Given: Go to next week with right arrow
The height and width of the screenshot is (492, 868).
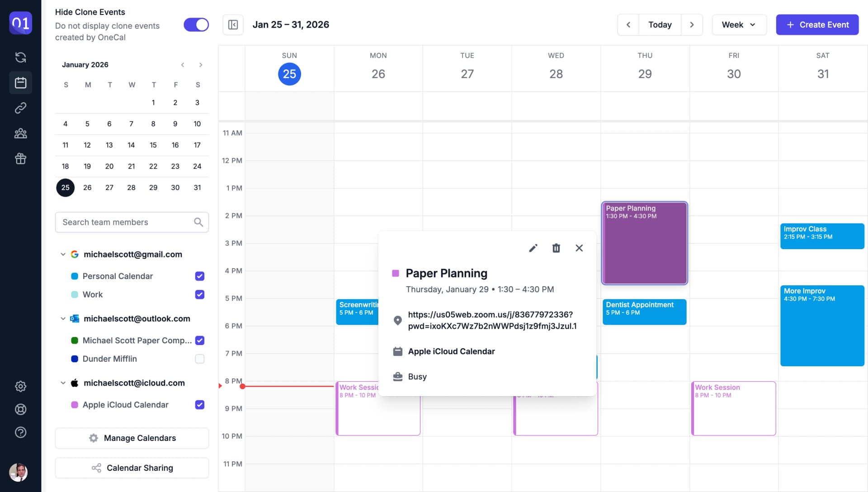Looking at the screenshot, I should pyautogui.click(x=692, y=25).
